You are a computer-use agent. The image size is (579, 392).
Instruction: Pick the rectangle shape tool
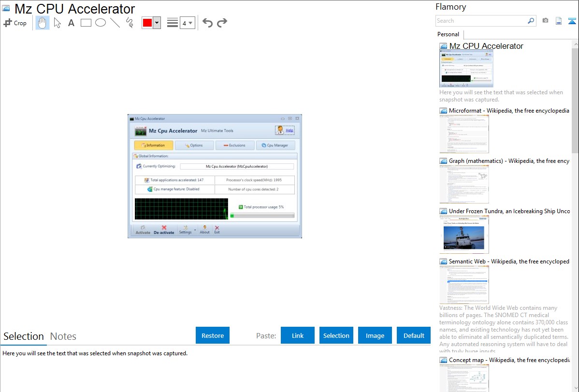(86, 23)
